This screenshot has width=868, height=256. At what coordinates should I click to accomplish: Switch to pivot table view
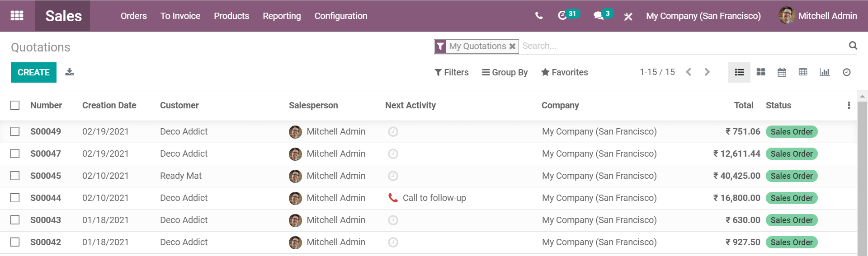coord(803,72)
